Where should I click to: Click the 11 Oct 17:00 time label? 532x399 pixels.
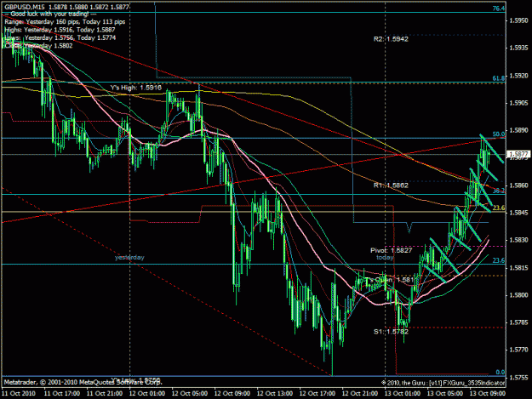(x=62, y=394)
